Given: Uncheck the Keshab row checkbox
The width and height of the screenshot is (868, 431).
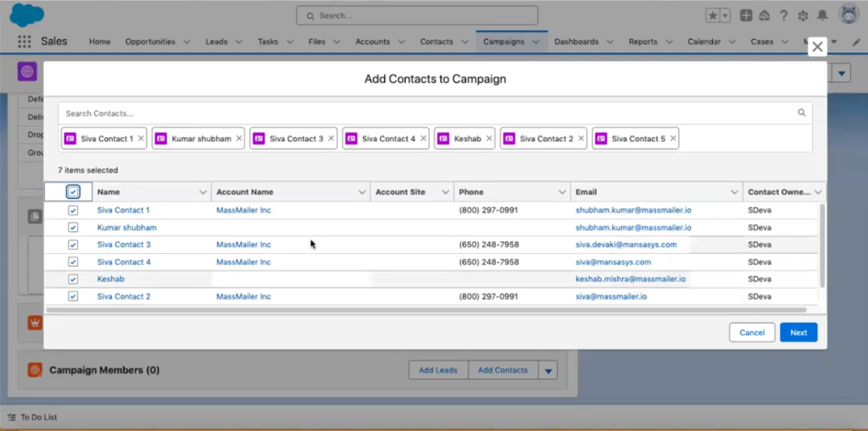Looking at the screenshot, I should tap(73, 279).
